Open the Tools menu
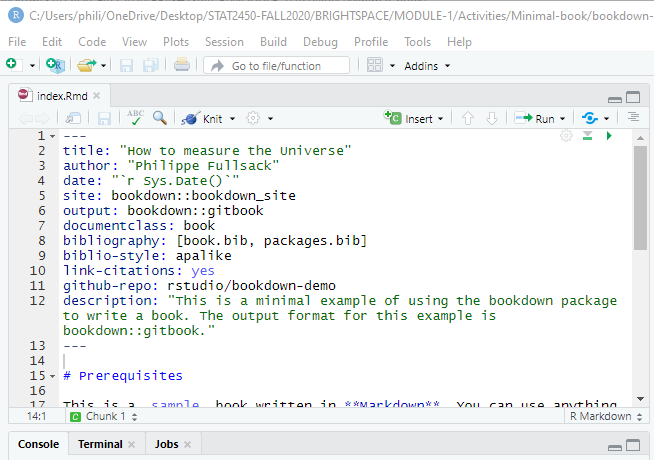The image size is (654, 460). [x=417, y=42]
